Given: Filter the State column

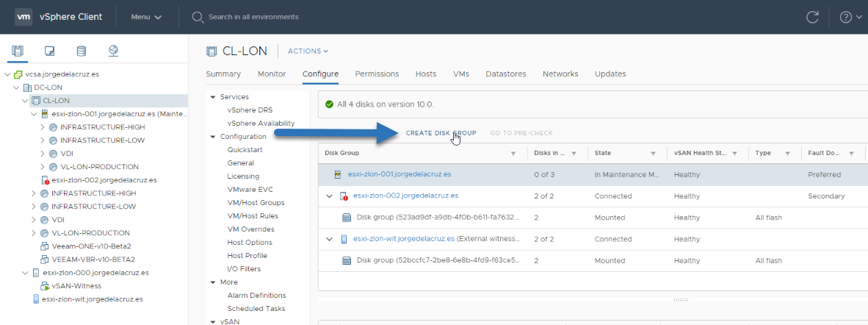Looking at the screenshot, I should [654, 153].
